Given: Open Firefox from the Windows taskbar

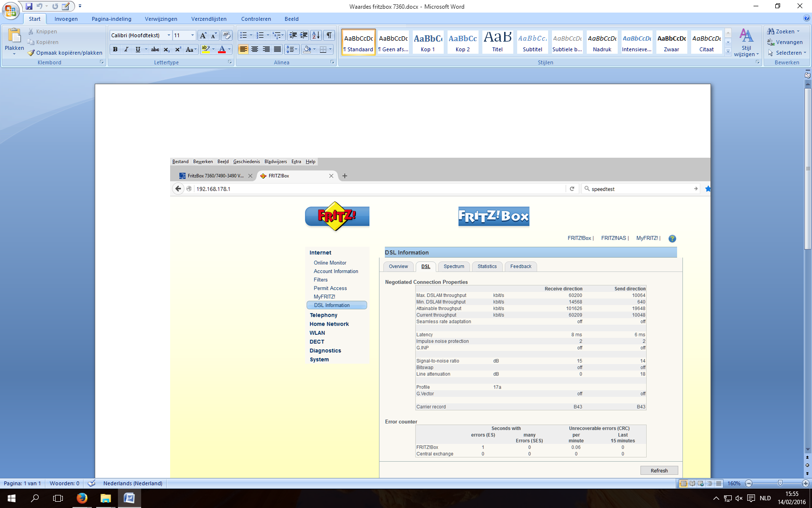Looking at the screenshot, I should (82, 498).
